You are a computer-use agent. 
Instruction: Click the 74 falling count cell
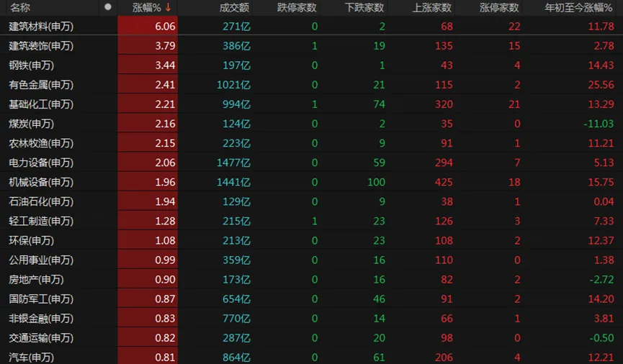tap(379, 104)
